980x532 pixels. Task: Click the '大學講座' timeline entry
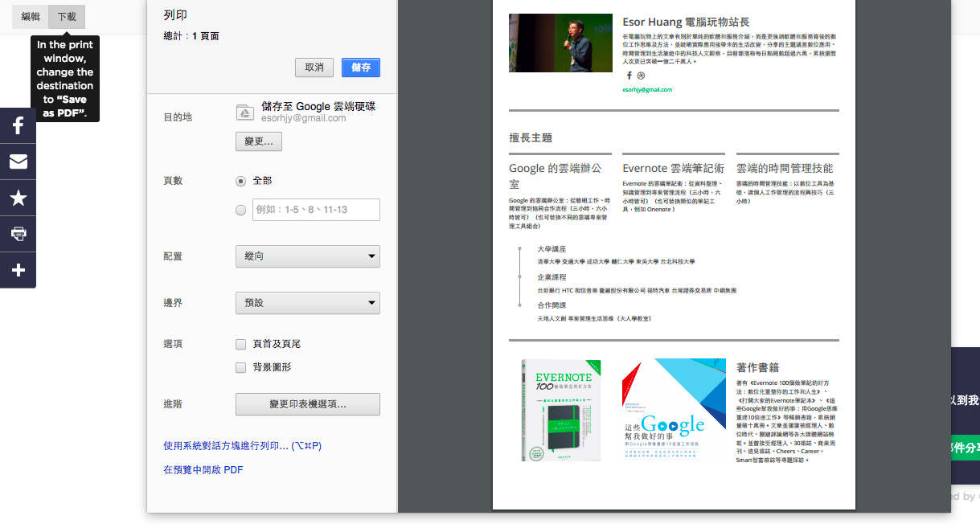tap(552, 249)
